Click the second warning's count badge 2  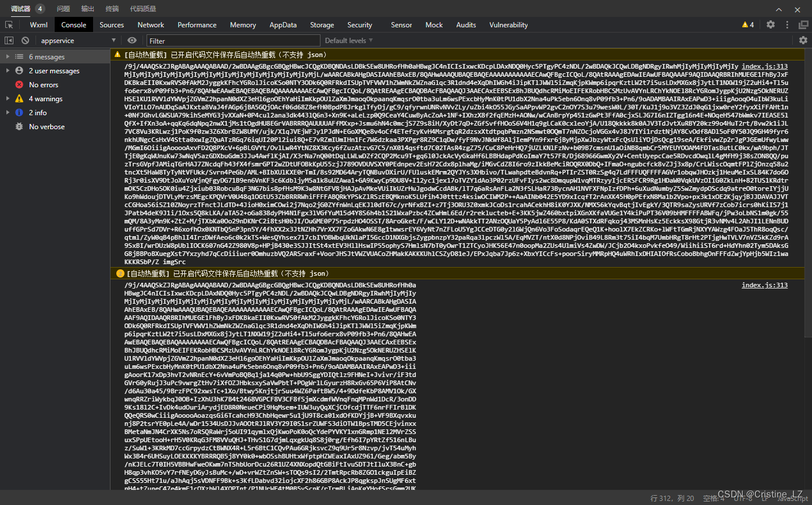120,273
